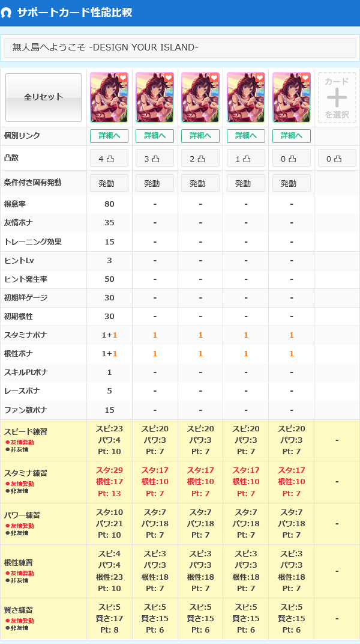Open the 1凸 limit break selector
Viewport: 360px width, 644px height.
pyautogui.click(x=245, y=158)
